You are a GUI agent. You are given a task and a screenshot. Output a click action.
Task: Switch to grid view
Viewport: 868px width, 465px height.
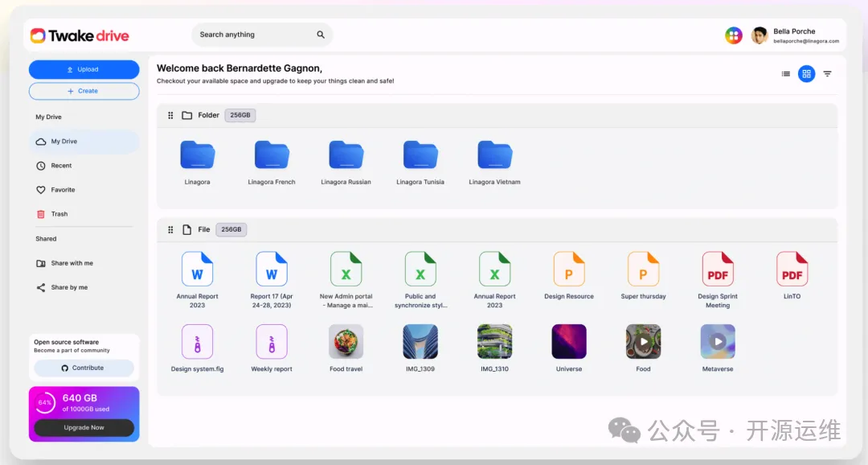coord(806,74)
